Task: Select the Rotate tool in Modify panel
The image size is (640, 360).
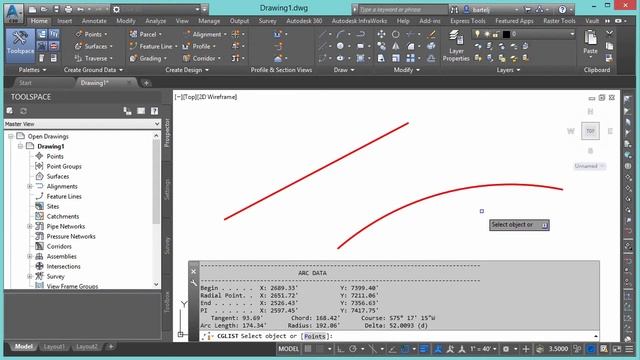Action: pyautogui.click(x=396, y=34)
